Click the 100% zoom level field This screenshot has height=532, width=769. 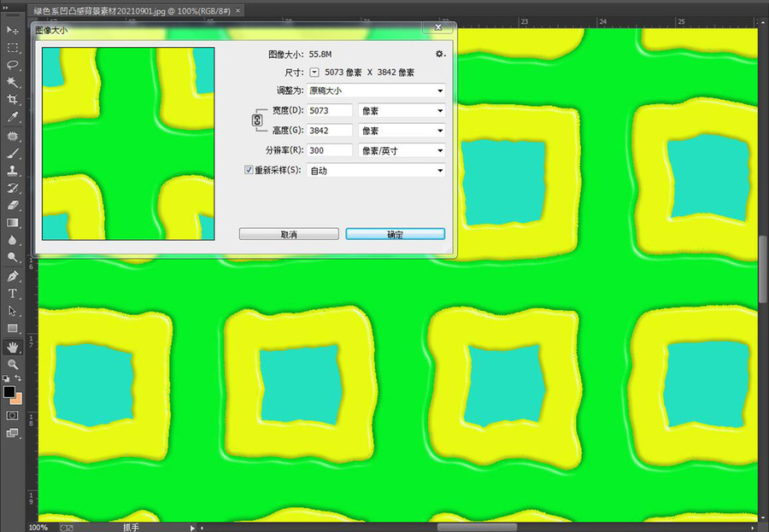pos(38,528)
